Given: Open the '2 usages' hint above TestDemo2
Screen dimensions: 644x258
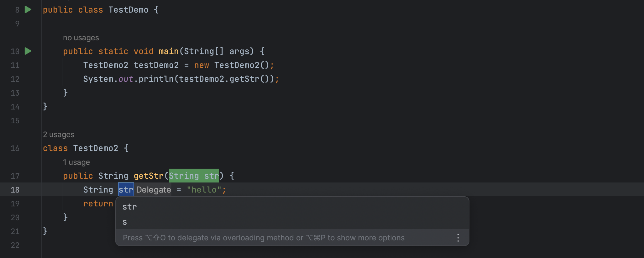Looking at the screenshot, I should [x=59, y=135].
